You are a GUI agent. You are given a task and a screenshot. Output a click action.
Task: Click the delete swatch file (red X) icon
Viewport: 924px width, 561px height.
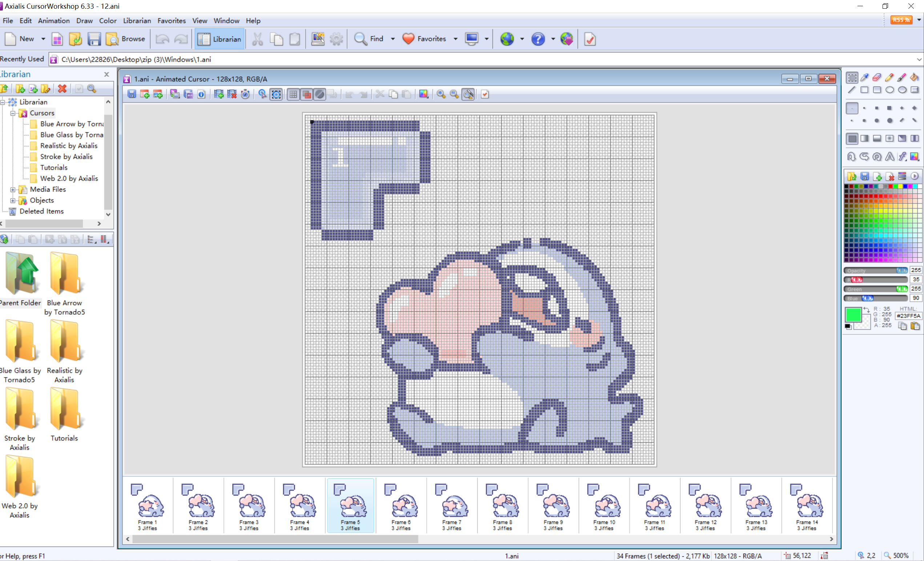(890, 176)
